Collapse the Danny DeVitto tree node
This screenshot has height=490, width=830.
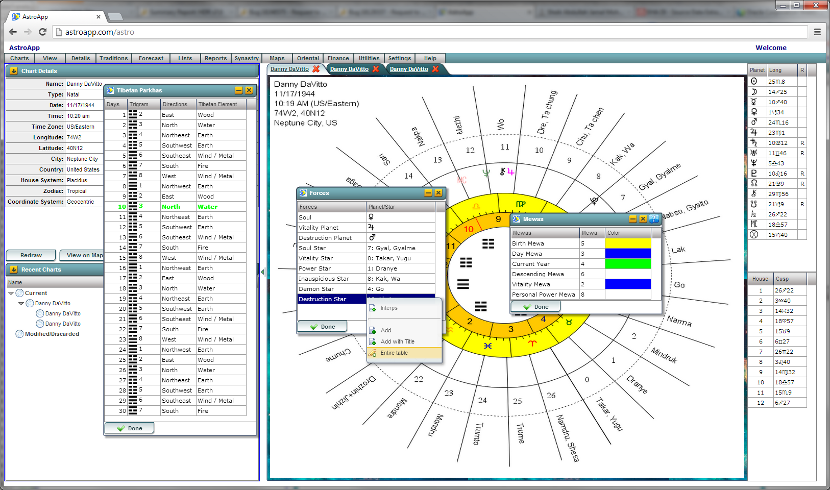click(22, 301)
